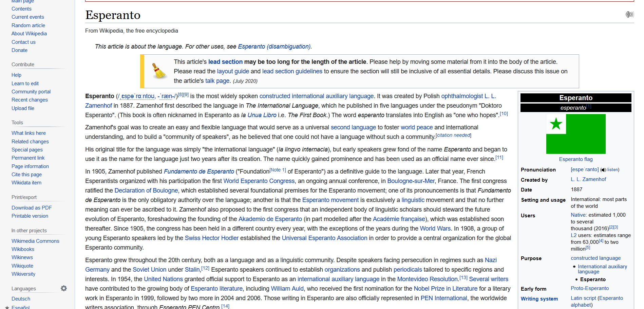Open Upload file link
Image resolution: width=644 pixels, height=309 pixels.
[23, 108]
